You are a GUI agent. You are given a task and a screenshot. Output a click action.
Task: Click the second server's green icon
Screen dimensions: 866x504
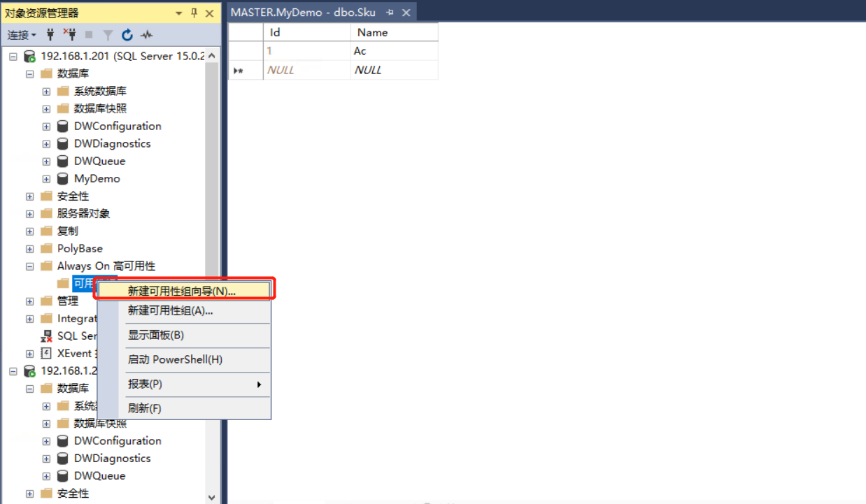coord(29,370)
